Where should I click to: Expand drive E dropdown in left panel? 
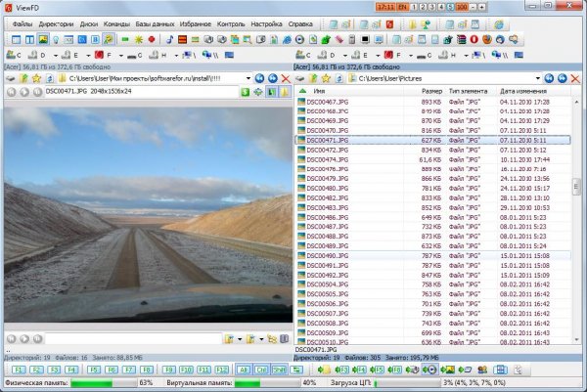(x=88, y=56)
